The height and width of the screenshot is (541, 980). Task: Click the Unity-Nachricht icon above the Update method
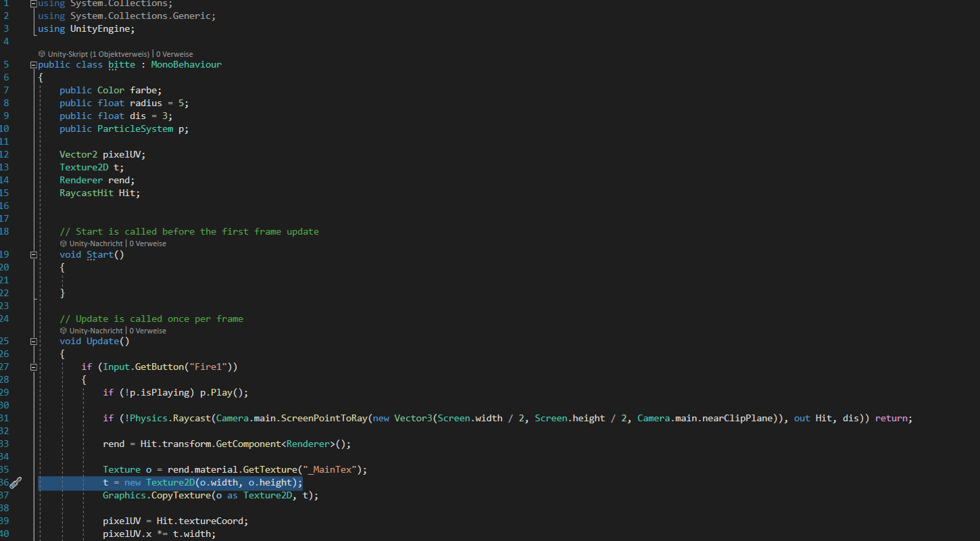(63, 330)
